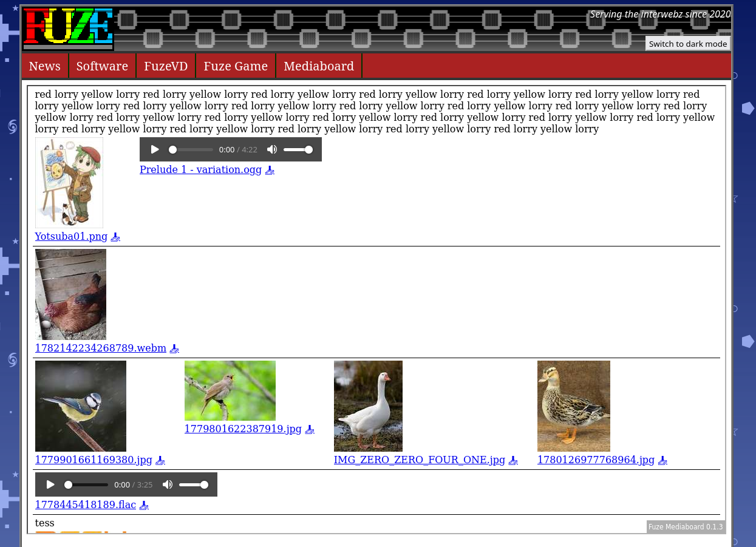Play the 1778445418189.flac audio track

pyautogui.click(x=50, y=484)
